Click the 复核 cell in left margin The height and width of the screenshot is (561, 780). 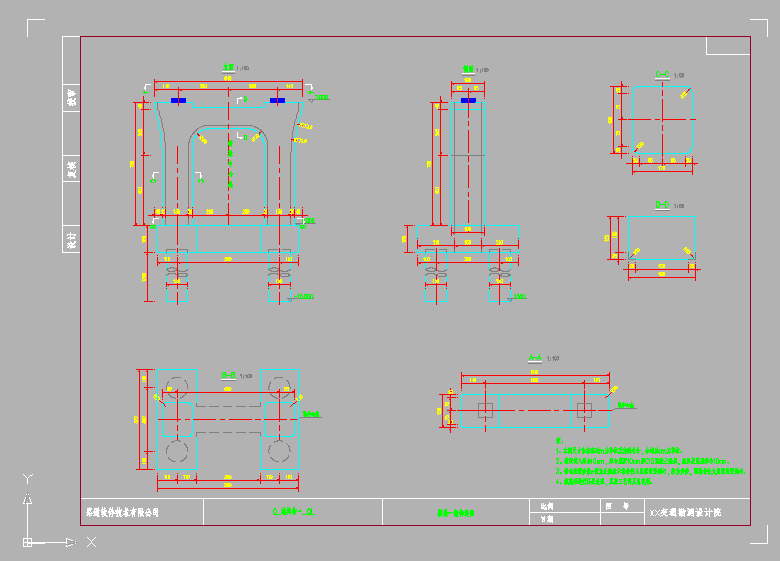tap(71, 168)
